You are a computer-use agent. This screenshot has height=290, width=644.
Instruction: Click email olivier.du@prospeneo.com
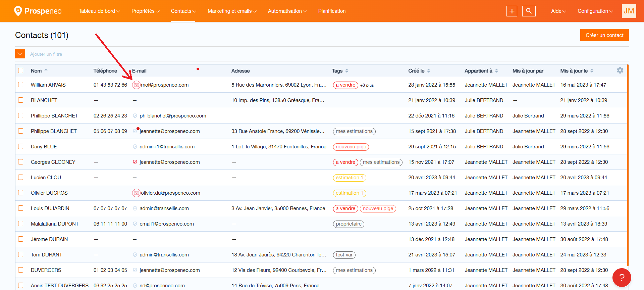coord(170,193)
